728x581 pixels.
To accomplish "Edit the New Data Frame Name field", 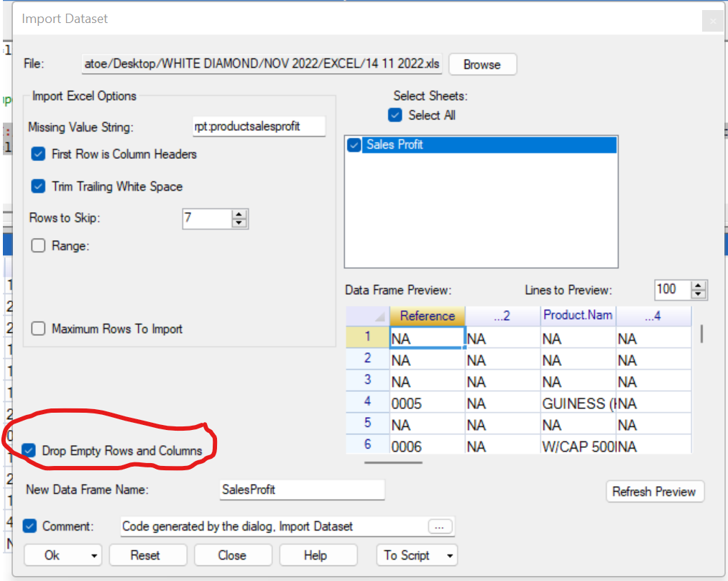I will coord(301,489).
